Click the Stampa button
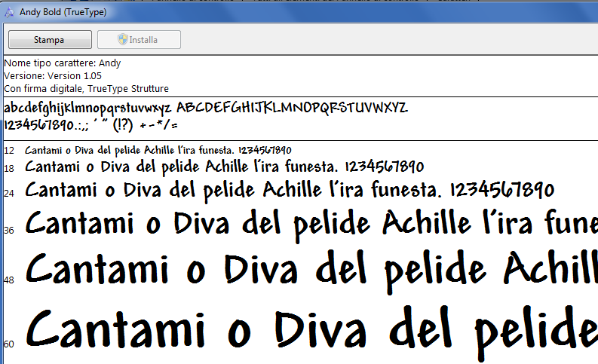Image resolution: width=598 pixels, height=364 pixels. [x=50, y=40]
